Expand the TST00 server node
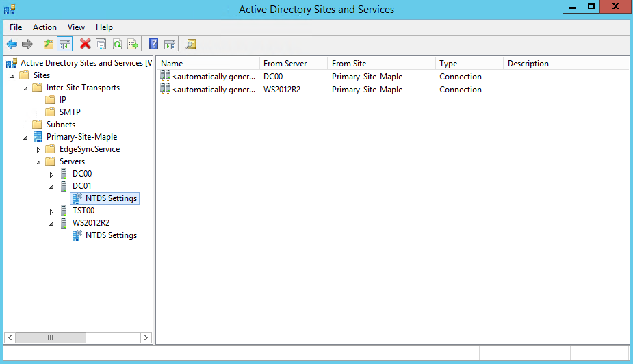This screenshot has height=364, width=633. coord(51,211)
